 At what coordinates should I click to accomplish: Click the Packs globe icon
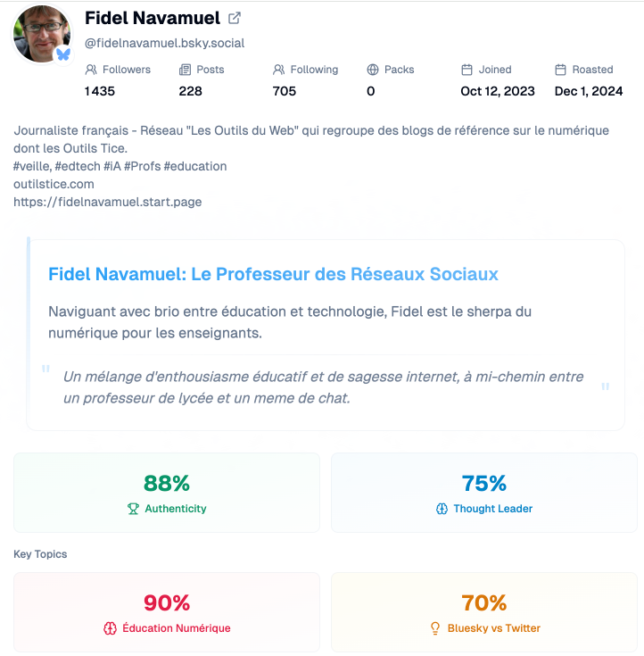point(373,70)
